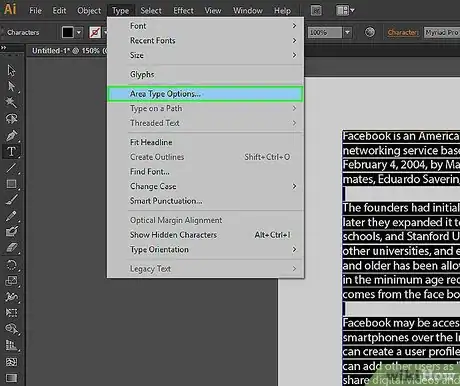Viewport: 460px width, 386px height.
Task: Select the Untitled-1 document tab
Action: (x=69, y=51)
